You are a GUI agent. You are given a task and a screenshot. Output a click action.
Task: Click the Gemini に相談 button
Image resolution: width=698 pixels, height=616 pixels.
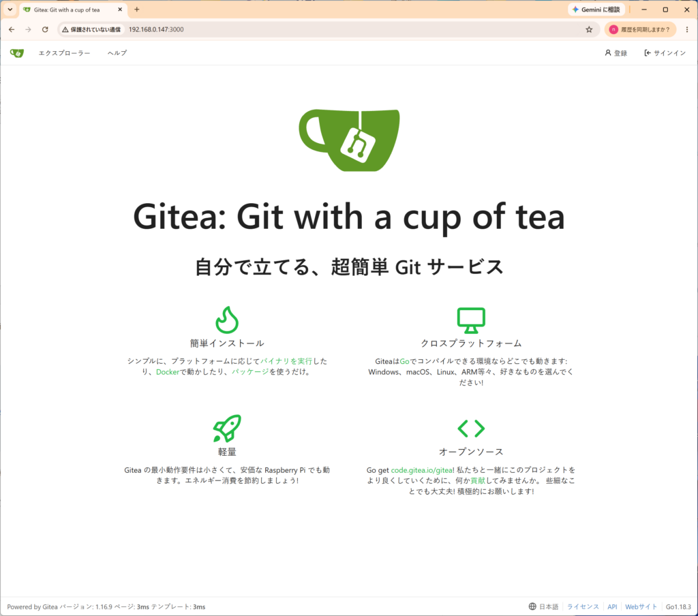click(x=596, y=10)
